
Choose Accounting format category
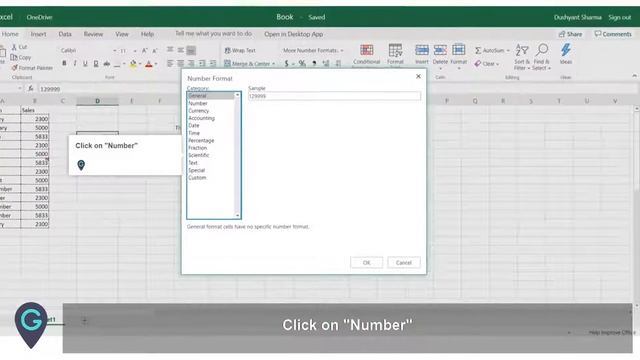point(201,118)
